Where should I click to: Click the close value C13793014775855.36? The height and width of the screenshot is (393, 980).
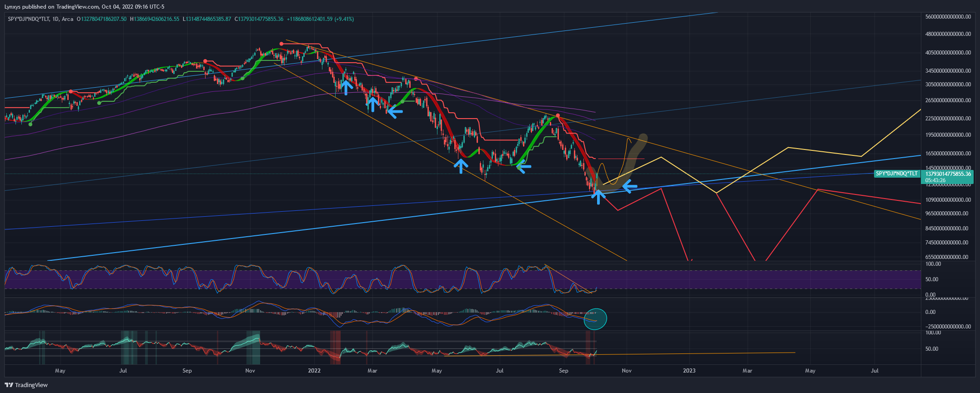coord(259,19)
